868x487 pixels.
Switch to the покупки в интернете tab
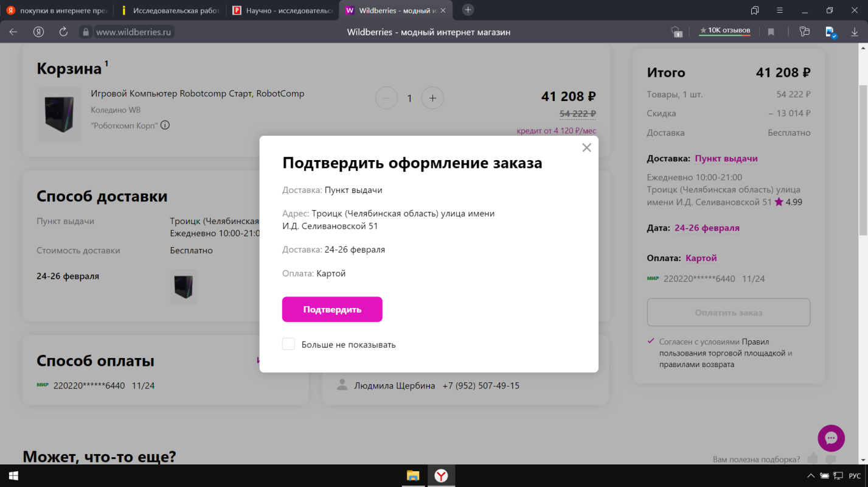[56, 10]
